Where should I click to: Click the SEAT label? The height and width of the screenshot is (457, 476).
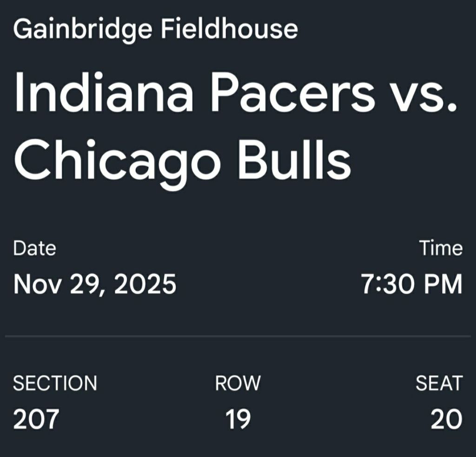(439, 384)
